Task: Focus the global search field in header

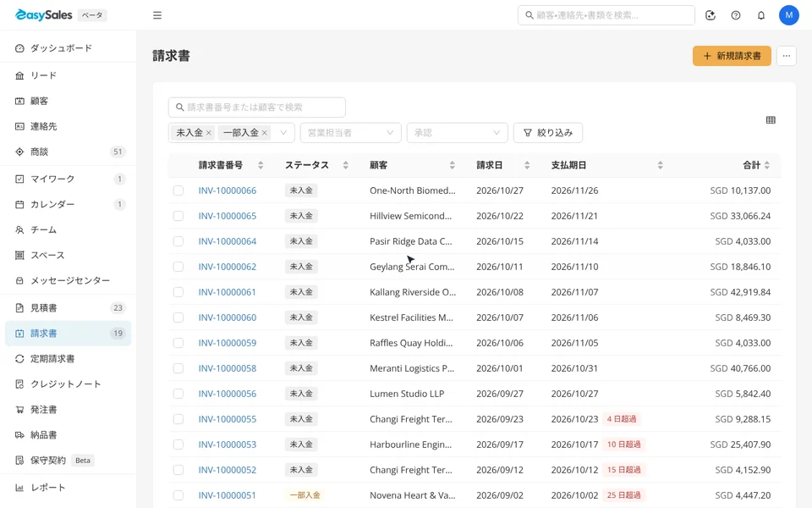Action: coord(606,15)
